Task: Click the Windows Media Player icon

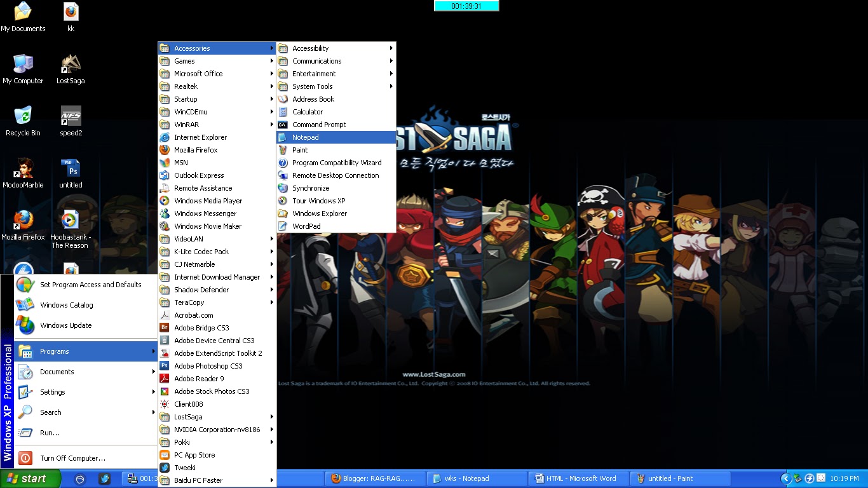Action: pyautogui.click(x=165, y=201)
